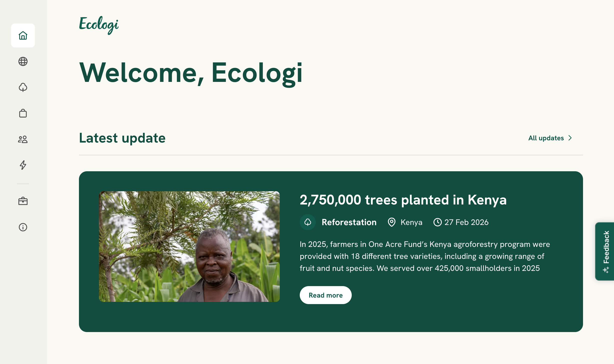Viewport: 614px width, 364px height.
Task: Open the Feedback side tab
Action: click(x=606, y=247)
